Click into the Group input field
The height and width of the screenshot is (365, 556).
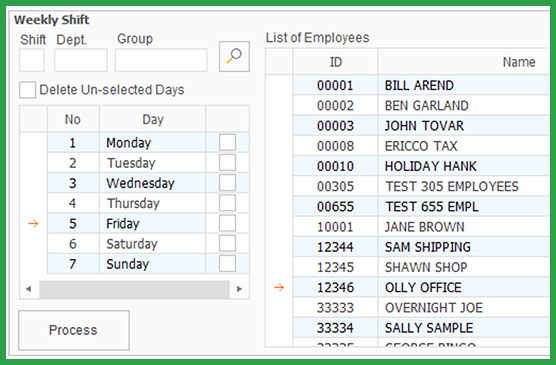click(x=161, y=60)
